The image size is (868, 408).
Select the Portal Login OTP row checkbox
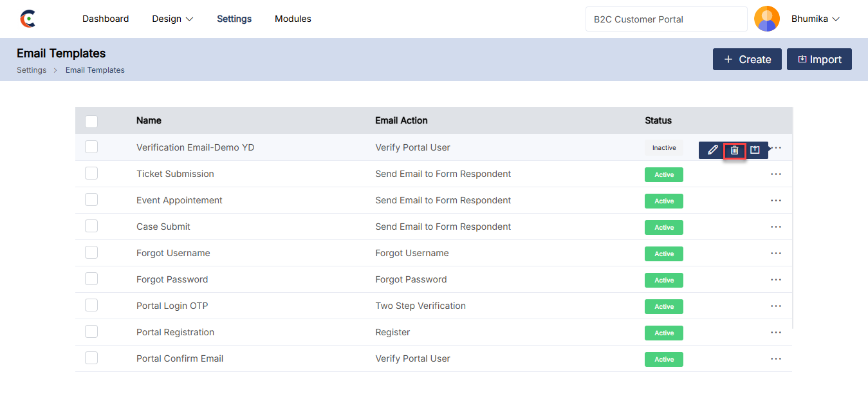pyautogui.click(x=91, y=306)
